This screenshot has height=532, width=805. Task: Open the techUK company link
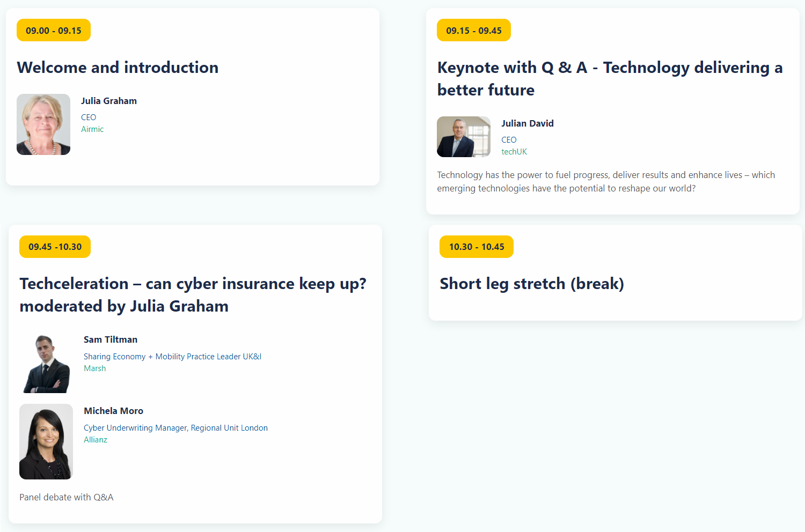click(514, 152)
